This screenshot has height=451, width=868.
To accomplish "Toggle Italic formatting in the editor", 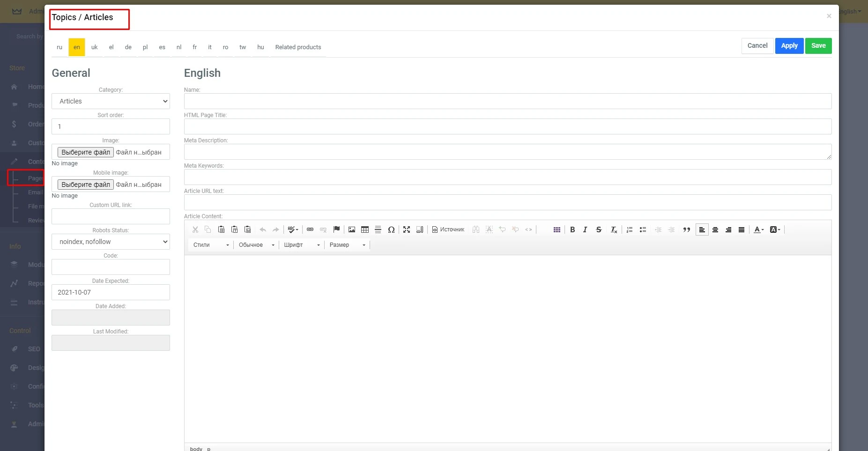I will 585,229.
